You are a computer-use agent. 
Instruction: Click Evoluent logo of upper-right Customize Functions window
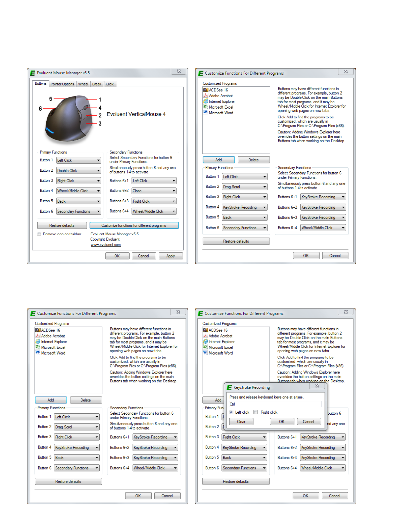[x=201, y=73]
